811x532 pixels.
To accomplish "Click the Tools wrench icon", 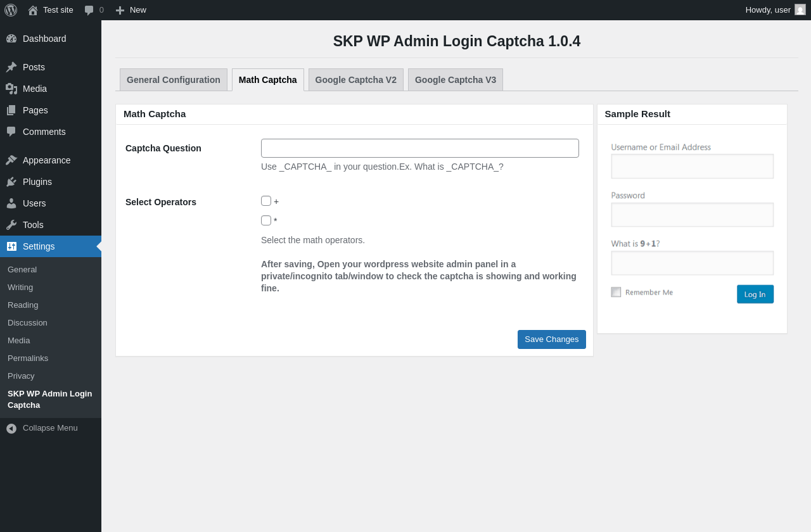I will [x=11, y=225].
